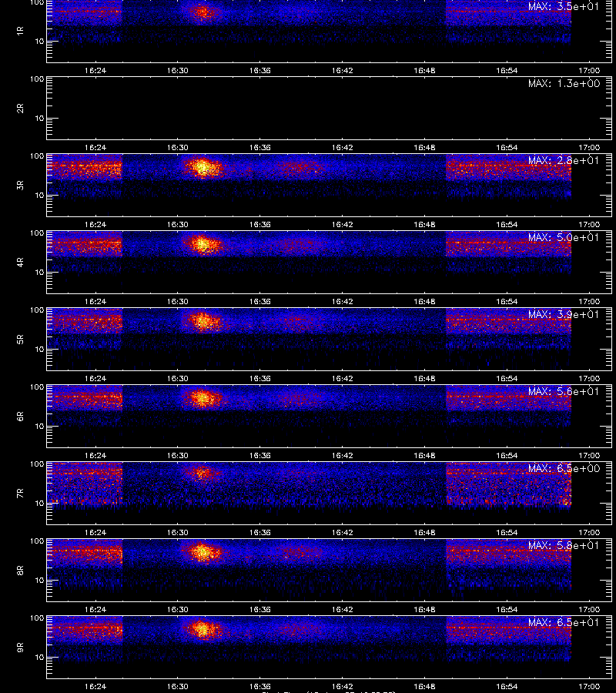616x693 pixels.
Task: Click the '16:54' tick label under panel 3R
Action: click(507, 225)
